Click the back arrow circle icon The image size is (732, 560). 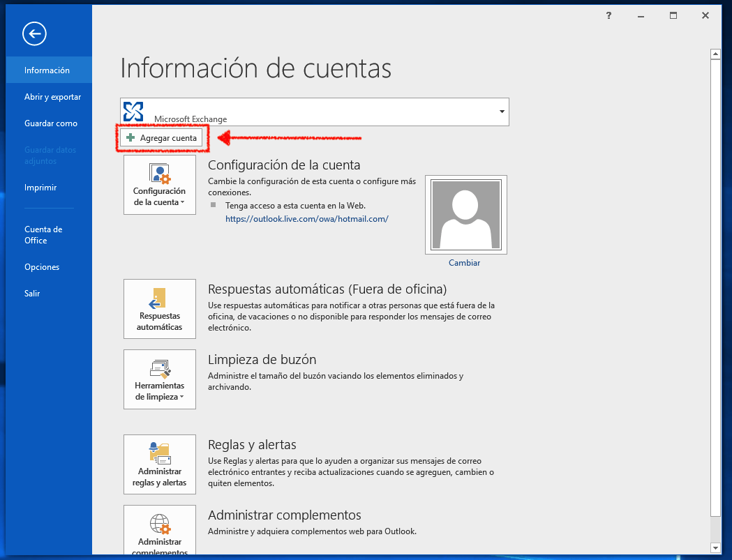click(34, 33)
